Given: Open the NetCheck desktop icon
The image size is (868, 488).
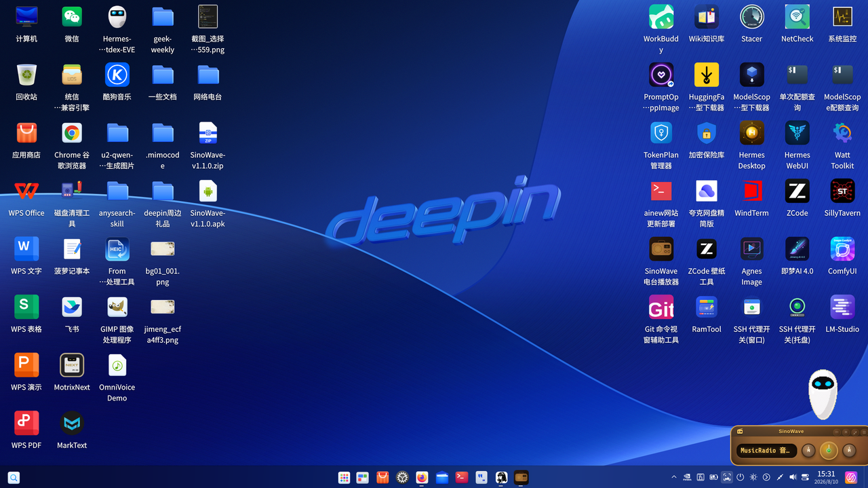Looking at the screenshot, I should point(797,17).
